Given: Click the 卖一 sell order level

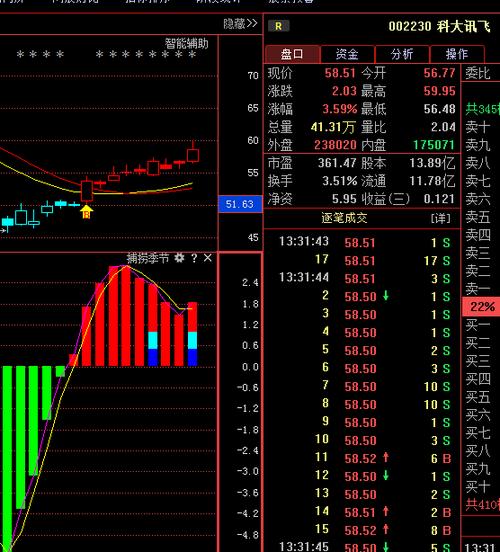Looking at the screenshot, I should 477,289.
